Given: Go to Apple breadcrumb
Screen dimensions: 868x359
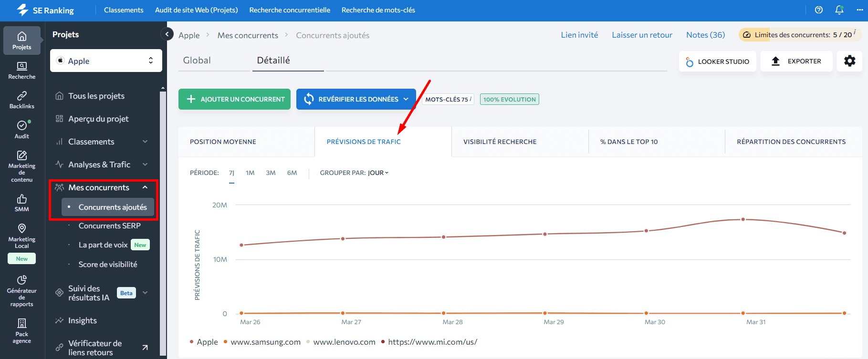Looking at the screenshot, I should pos(189,35).
